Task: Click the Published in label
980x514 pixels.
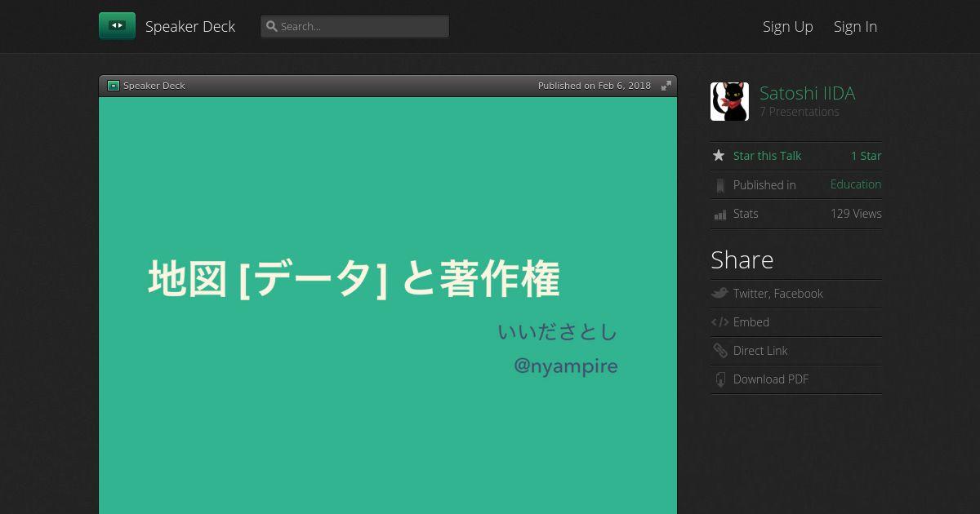Action: (764, 185)
